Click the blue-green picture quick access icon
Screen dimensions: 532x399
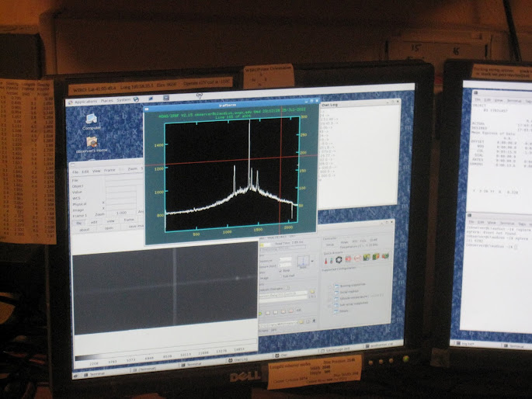click(367, 258)
